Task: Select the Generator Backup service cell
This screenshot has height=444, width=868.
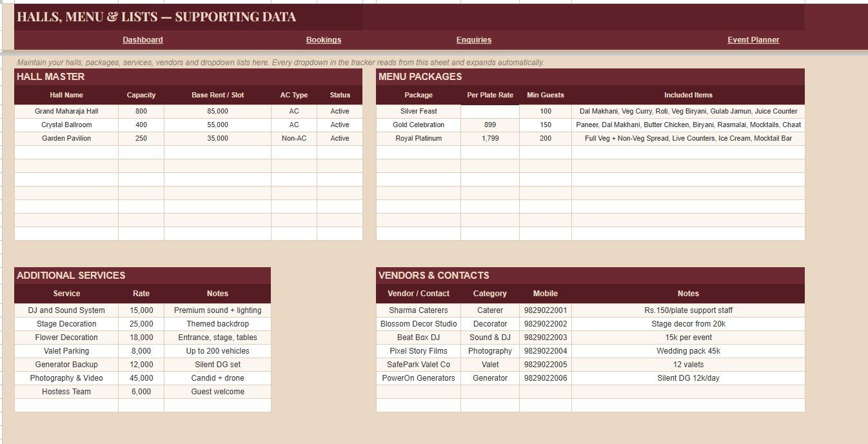Action: (x=66, y=365)
